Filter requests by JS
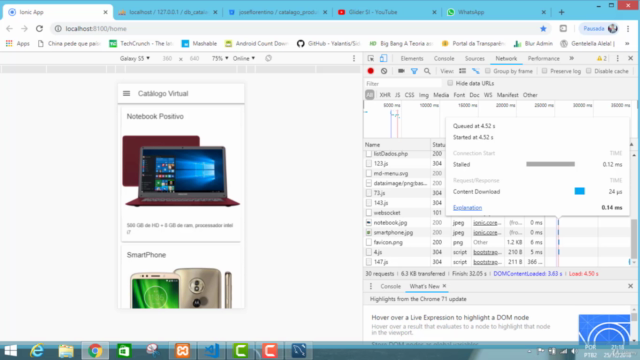Screen dimensions: 640x360 coord(397,95)
